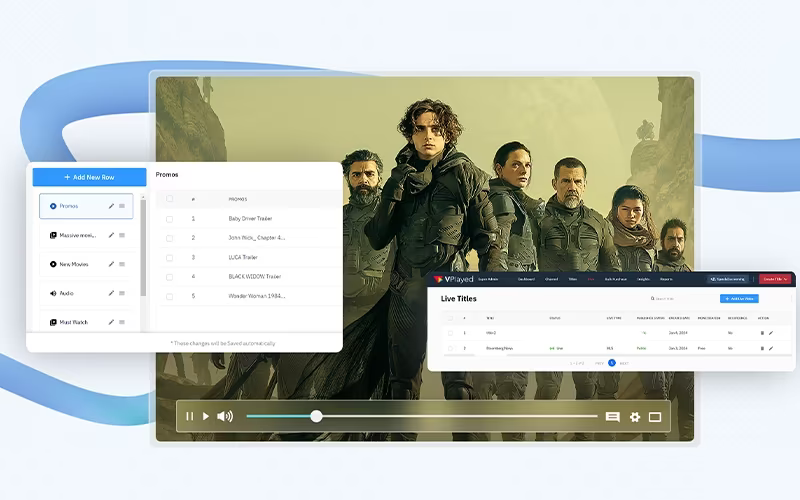Edit the Must Watch row pencil icon
The height and width of the screenshot is (500, 800).
click(111, 322)
